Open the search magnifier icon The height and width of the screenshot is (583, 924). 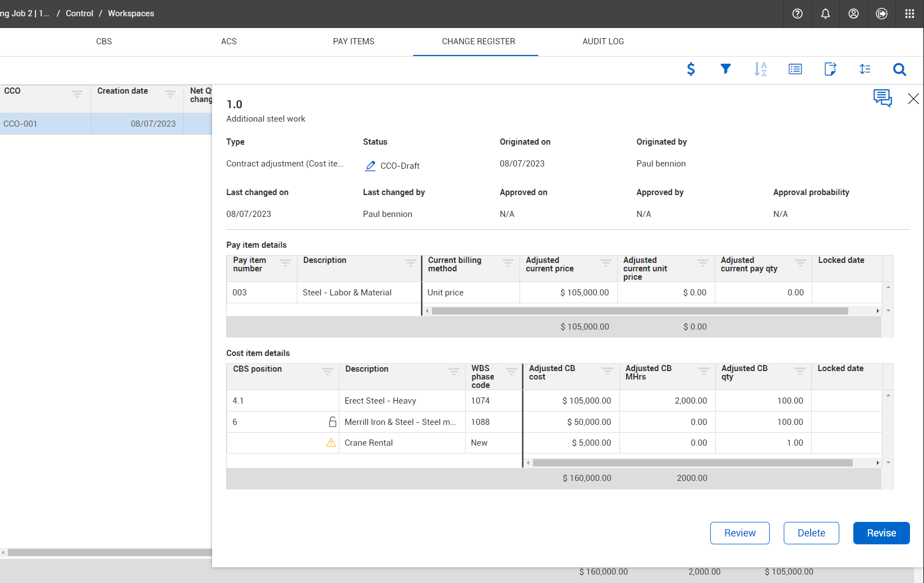(899, 69)
